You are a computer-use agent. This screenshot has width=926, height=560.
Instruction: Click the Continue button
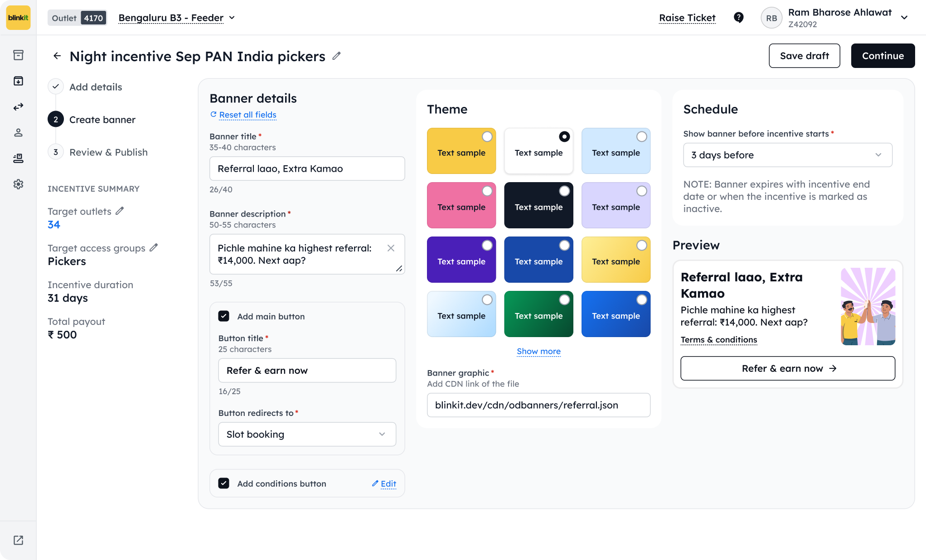pyautogui.click(x=883, y=56)
